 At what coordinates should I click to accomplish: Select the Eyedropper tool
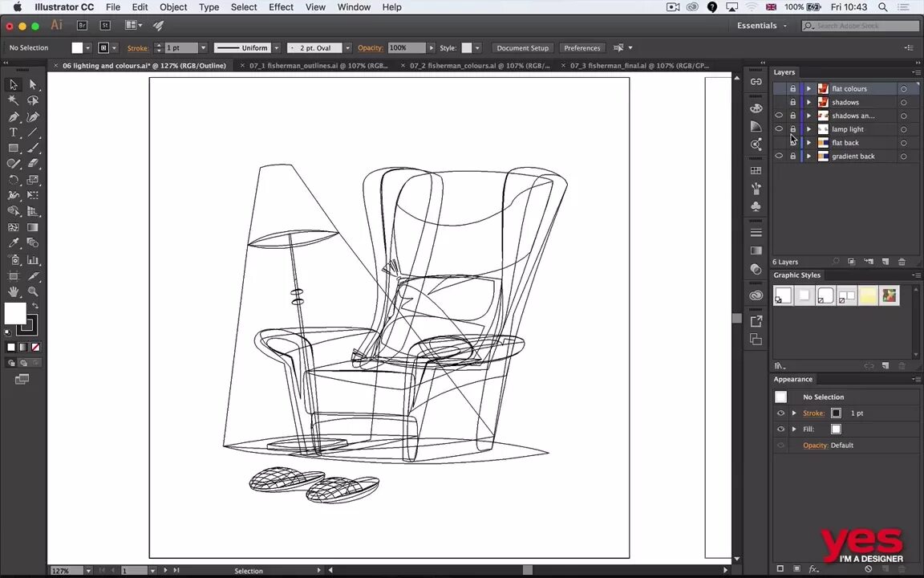(14, 243)
